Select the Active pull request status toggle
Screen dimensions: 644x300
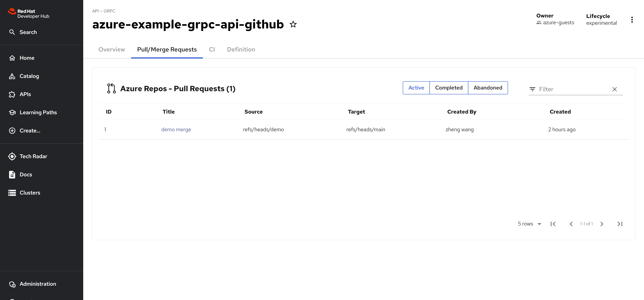point(416,88)
